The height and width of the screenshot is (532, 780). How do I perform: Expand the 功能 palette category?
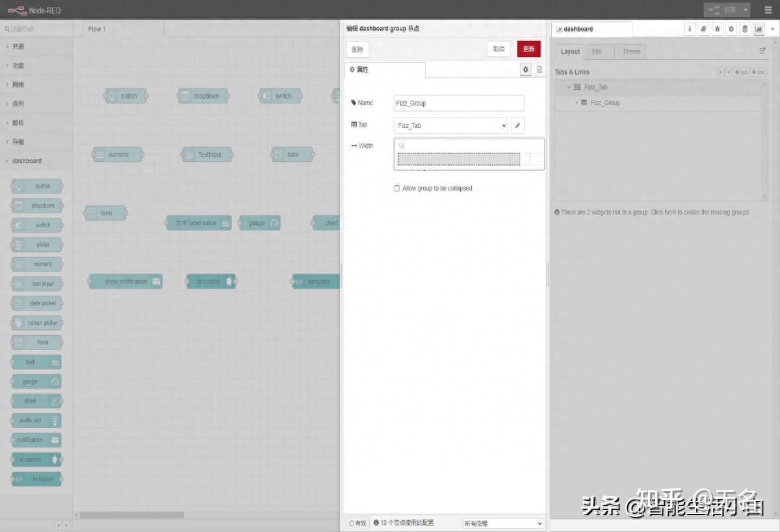pyautogui.click(x=36, y=66)
